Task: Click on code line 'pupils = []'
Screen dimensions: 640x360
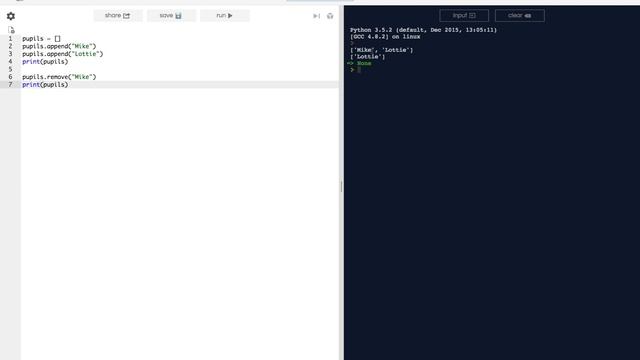Action: [41, 38]
